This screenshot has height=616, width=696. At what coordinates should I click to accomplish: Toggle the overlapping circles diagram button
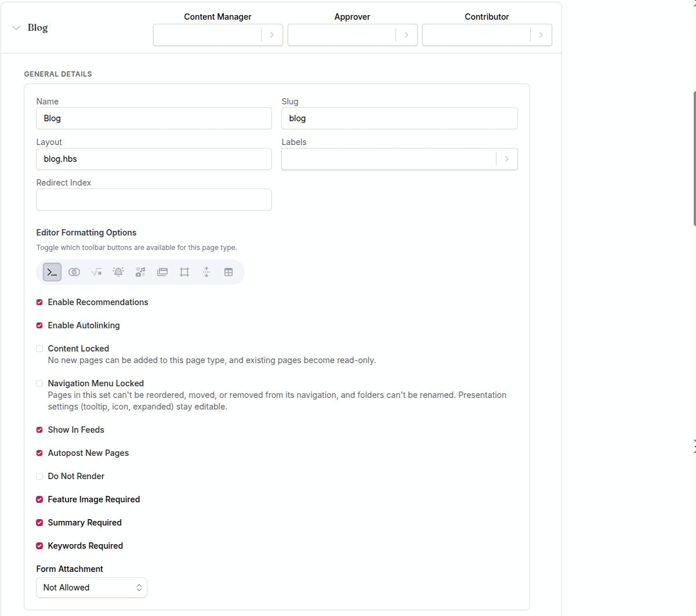click(74, 272)
